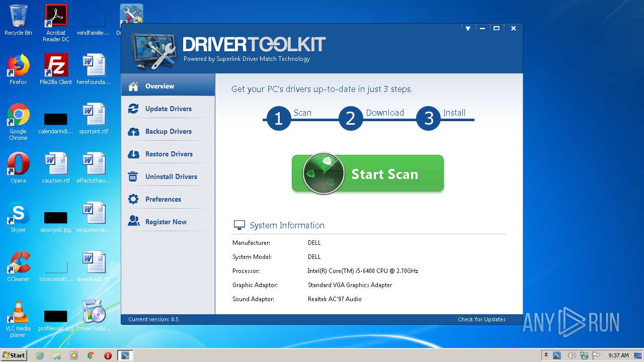This screenshot has width=644, height=362.
Task: Click the Preferences gear icon
Action: pyautogui.click(x=133, y=199)
